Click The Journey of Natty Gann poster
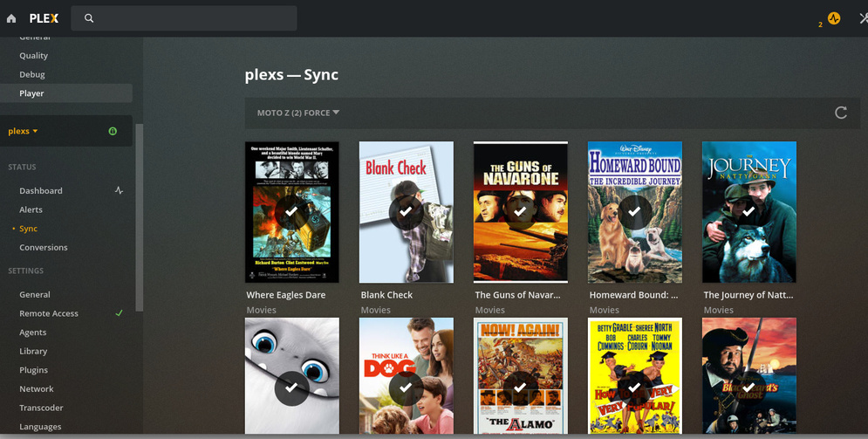This screenshot has height=439, width=868. 749,212
